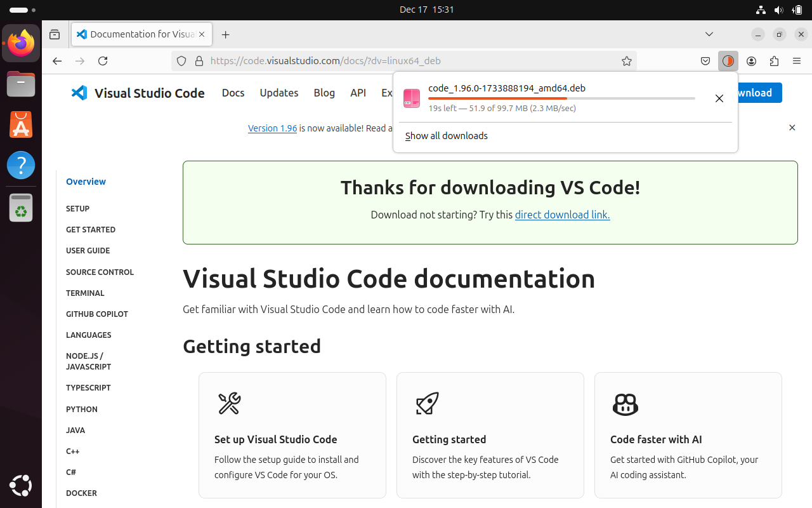Open the list all tabs dropdown
812x508 pixels.
709,34
